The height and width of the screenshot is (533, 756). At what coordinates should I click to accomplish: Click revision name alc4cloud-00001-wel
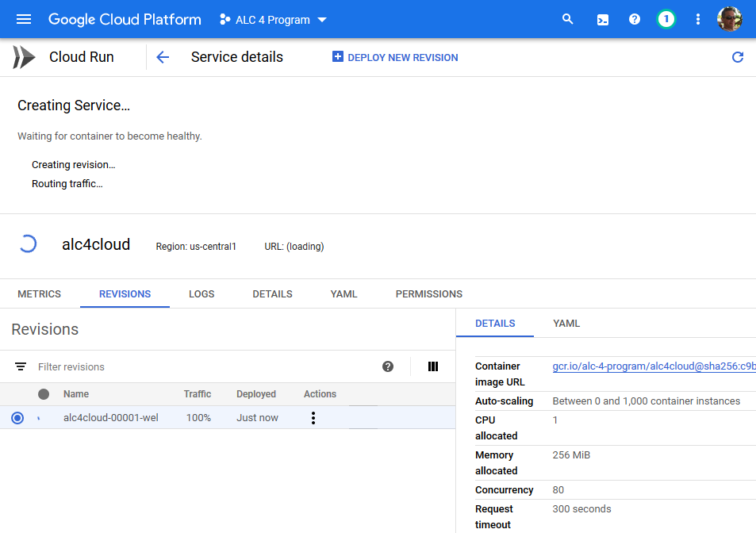(x=111, y=418)
